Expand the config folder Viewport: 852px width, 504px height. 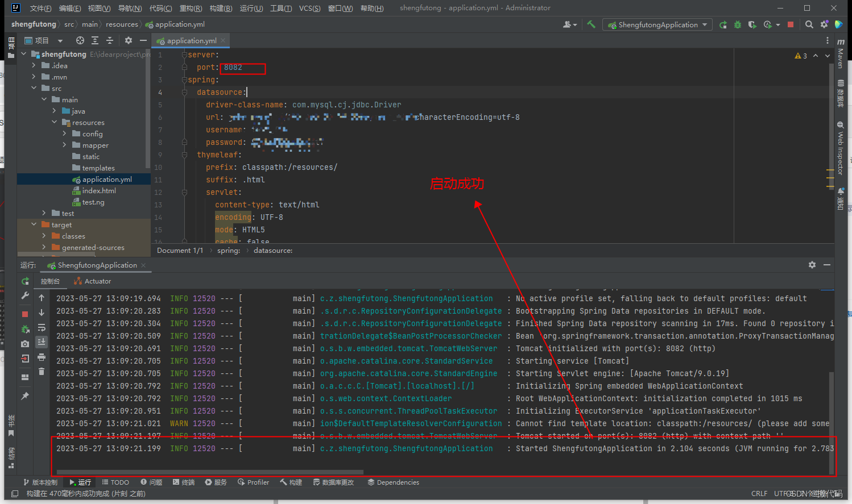pyautogui.click(x=65, y=134)
